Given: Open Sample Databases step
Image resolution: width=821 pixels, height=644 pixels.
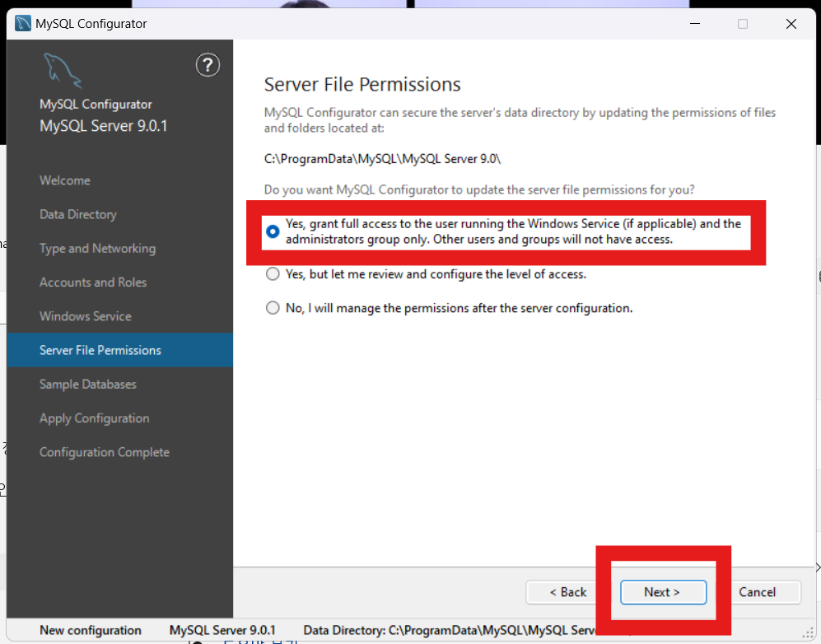Looking at the screenshot, I should click(x=88, y=385).
